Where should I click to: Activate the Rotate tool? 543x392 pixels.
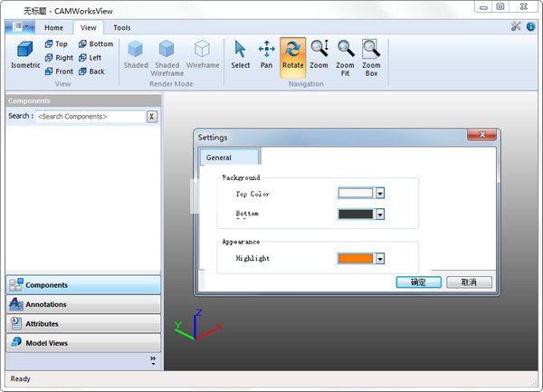click(x=292, y=54)
